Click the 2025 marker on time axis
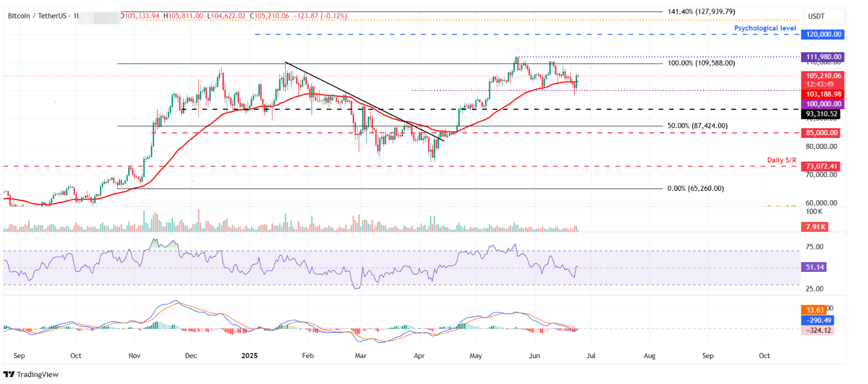Image resolution: width=868 pixels, height=384 pixels. 248,355
